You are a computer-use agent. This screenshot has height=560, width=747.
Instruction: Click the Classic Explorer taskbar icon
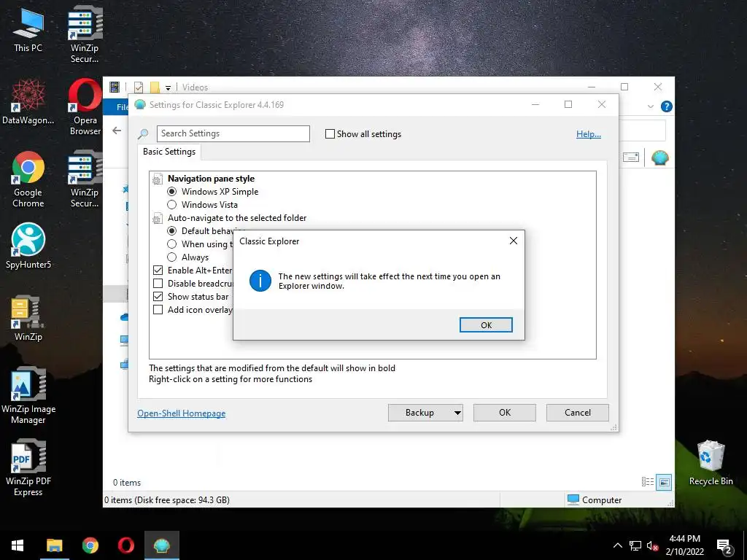162,545
